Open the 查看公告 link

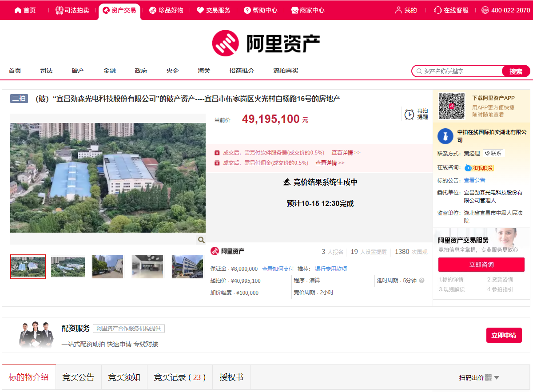pyautogui.click(x=474, y=180)
